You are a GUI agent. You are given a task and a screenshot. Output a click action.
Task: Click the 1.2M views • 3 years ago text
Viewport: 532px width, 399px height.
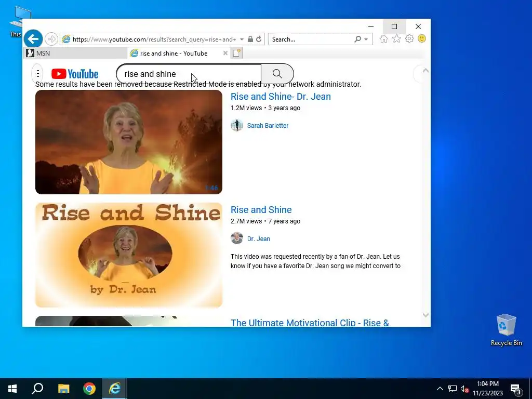coord(265,108)
